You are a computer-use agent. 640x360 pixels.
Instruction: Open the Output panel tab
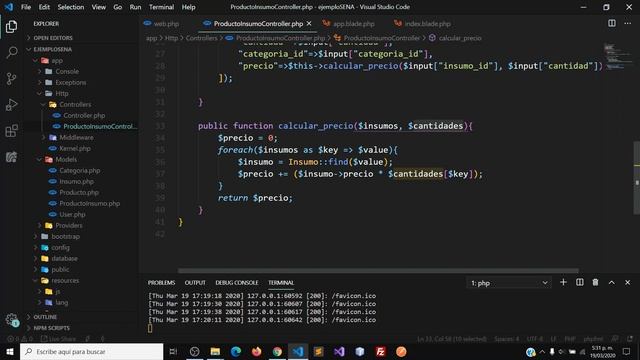click(195, 282)
